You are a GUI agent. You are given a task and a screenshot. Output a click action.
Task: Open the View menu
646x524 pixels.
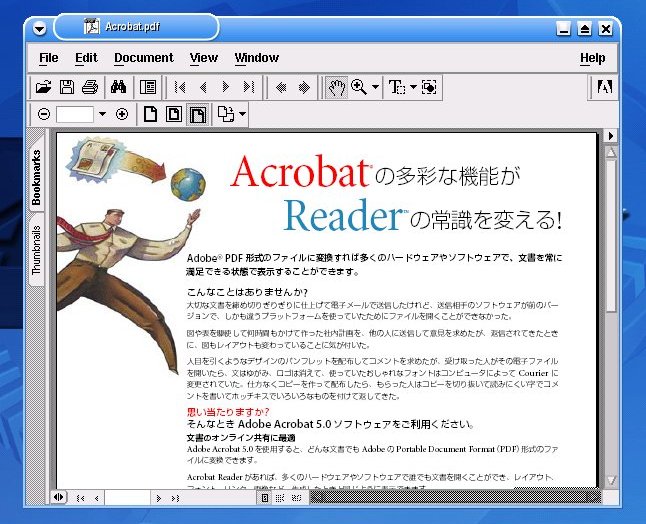point(204,58)
